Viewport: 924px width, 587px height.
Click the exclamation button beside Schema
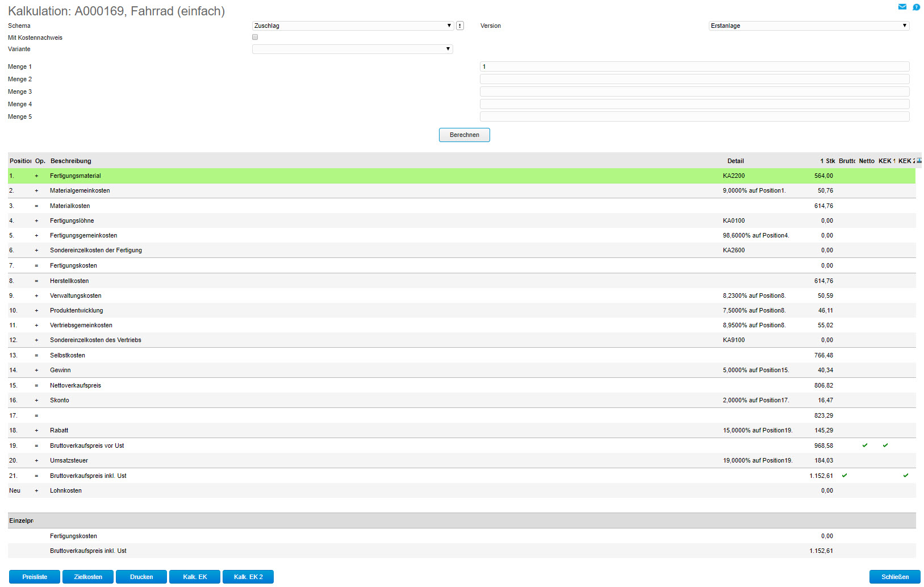(x=460, y=26)
